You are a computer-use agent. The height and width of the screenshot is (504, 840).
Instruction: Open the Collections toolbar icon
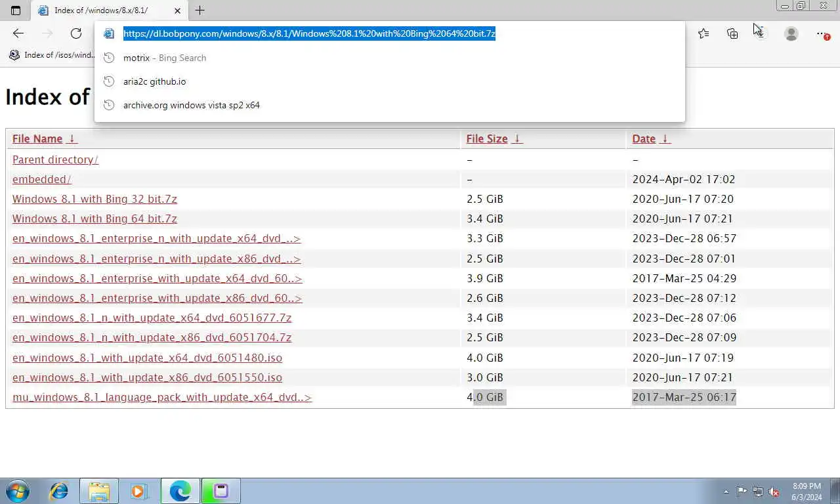[732, 33]
